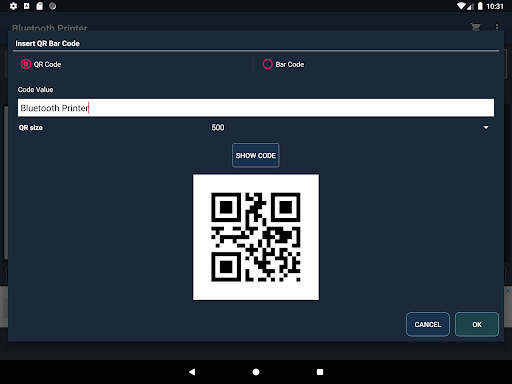Tap the Android back navigation icon
This screenshot has height=384, width=512.
[192, 372]
